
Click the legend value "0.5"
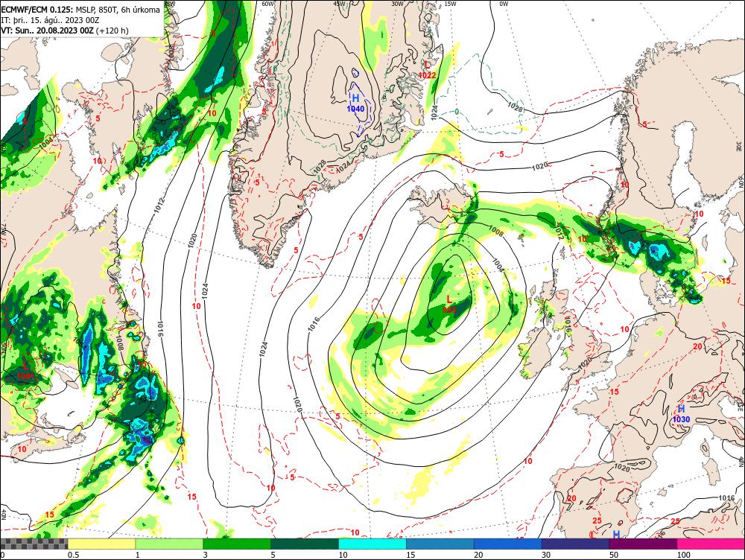(x=73, y=555)
